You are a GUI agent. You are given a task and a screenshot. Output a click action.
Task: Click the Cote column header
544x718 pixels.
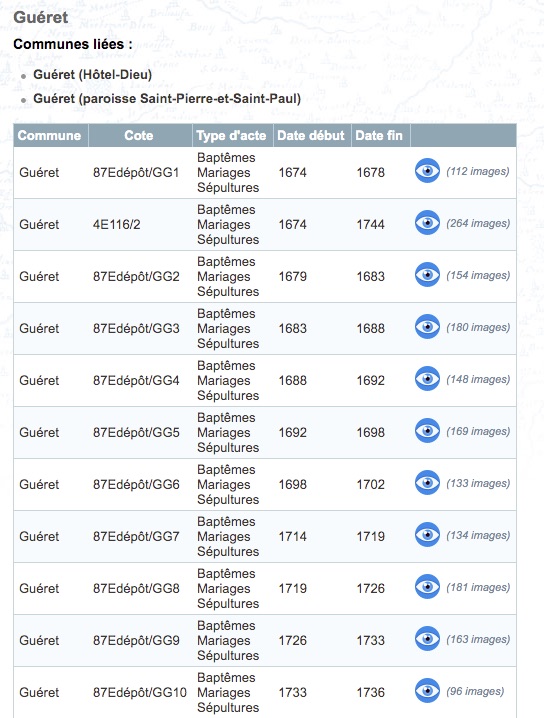(140, 136)
